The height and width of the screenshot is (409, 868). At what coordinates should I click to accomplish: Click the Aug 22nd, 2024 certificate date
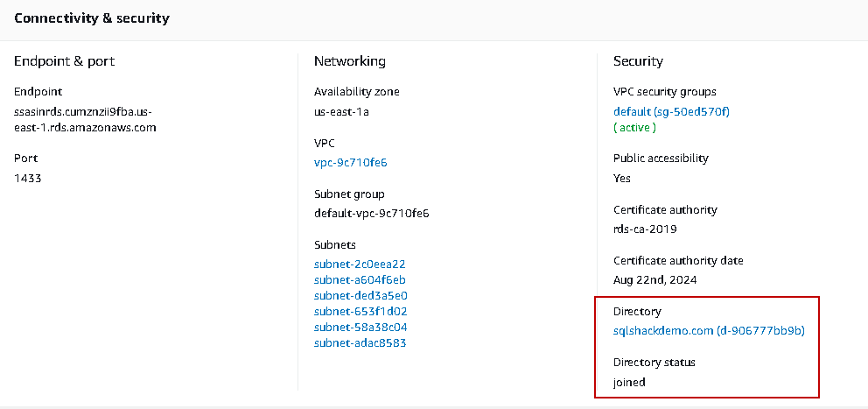(x=654, y=279)
